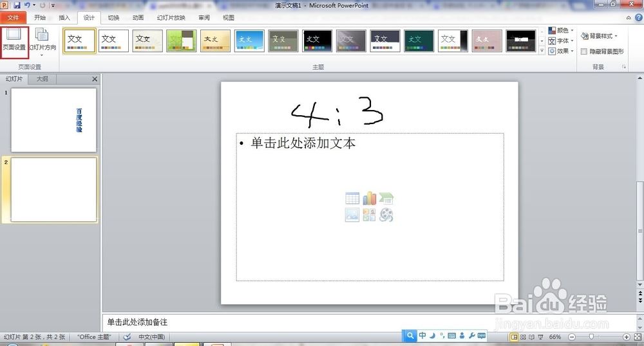Click the Redo/Repeat icon
Viewport: 644px width, 346px height.
tap(42, 5)
